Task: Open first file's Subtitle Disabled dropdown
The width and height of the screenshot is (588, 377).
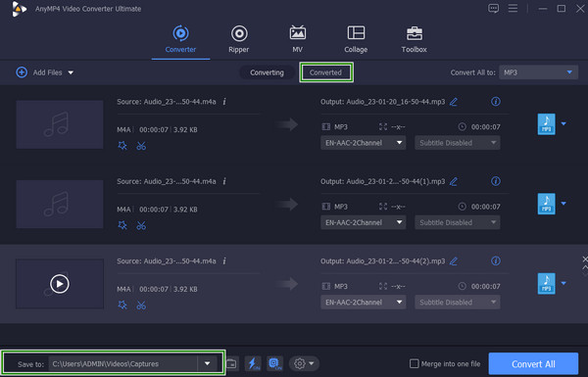Action: click(x=457, y=143)
